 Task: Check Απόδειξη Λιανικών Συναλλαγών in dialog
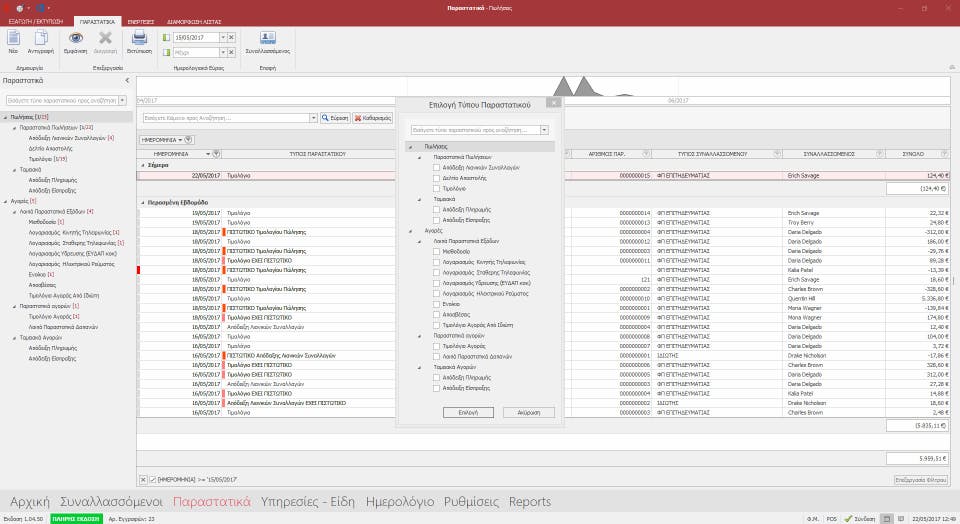click(x=437, y=167)
